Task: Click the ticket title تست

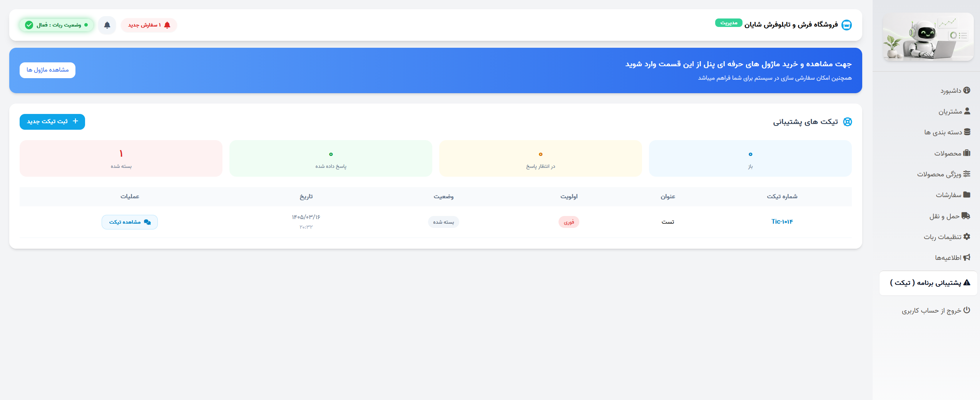Action: click(x=668, y=222)
